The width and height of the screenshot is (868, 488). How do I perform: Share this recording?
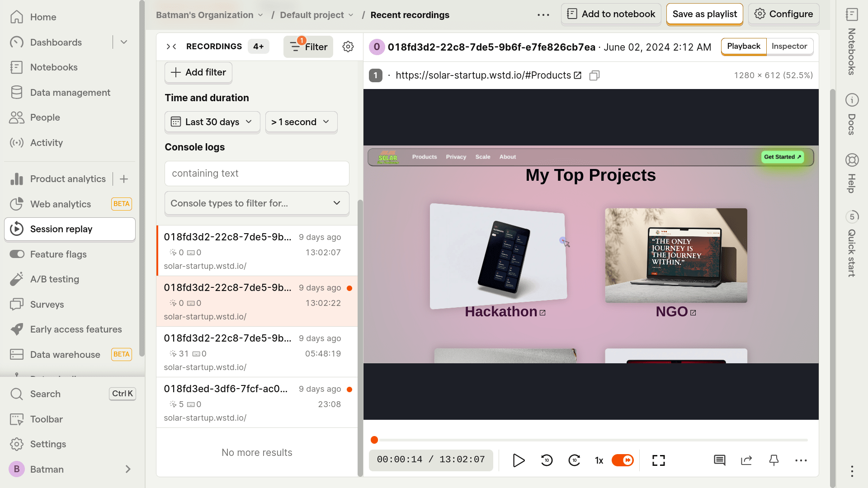746,460
